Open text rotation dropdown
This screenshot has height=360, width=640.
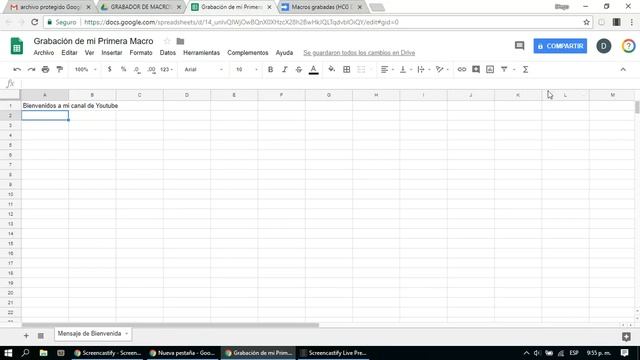[442, 69]
